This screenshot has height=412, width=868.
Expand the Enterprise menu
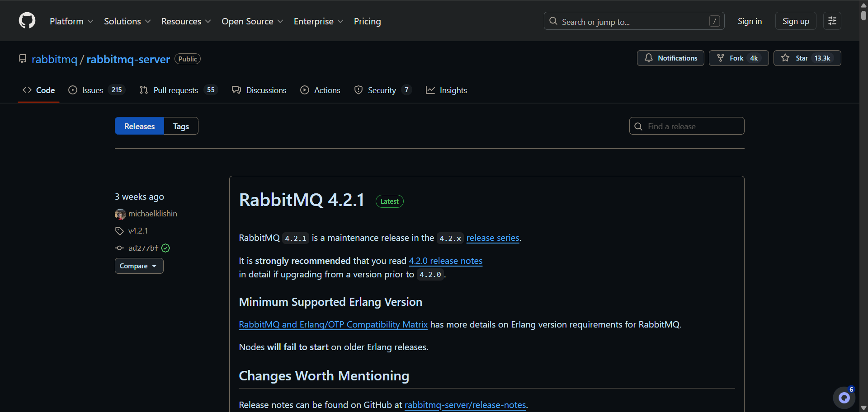pyautogui.click(x=319, y=21)
